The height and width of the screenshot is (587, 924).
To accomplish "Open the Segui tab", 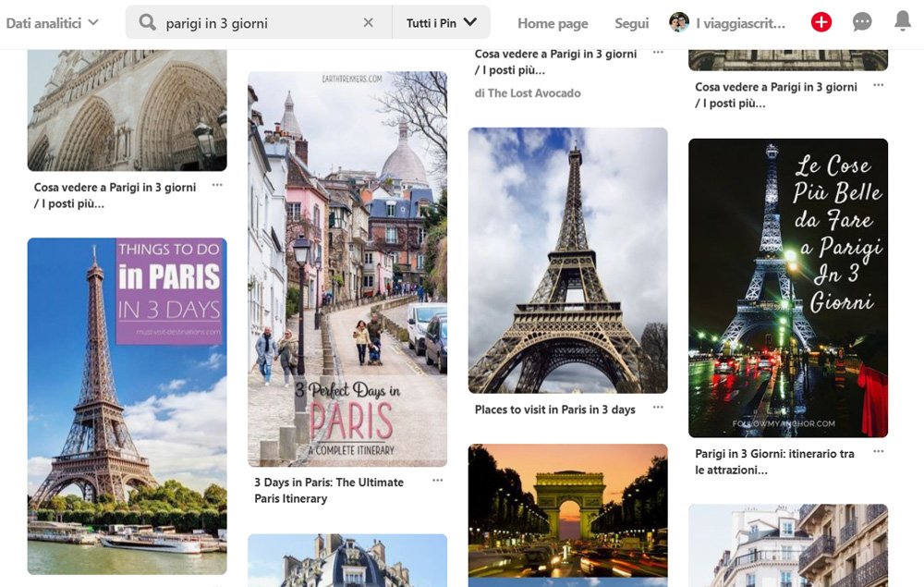I will pos(632,23).
